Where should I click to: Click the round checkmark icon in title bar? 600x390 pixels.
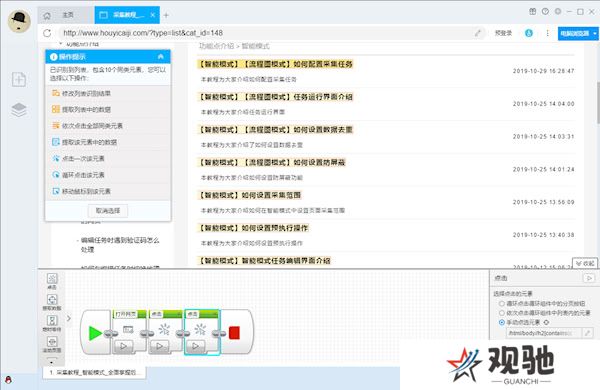point(545,11)
